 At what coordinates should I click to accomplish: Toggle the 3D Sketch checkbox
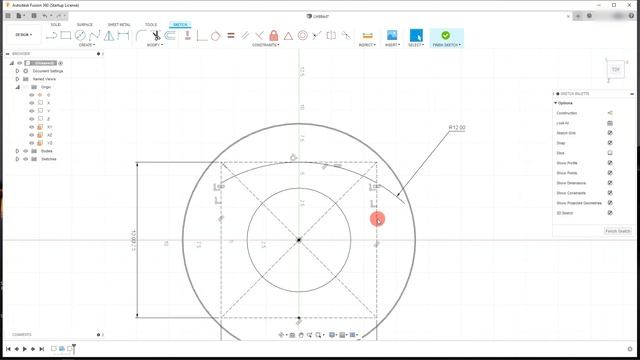[610, 213]
